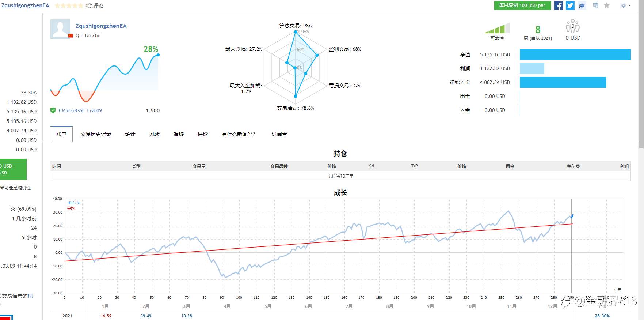Click the 净值 equity bar
Image resolution: width=644 pixels, height=320 pixels.
pyautogui.click(x=575, y=54)
